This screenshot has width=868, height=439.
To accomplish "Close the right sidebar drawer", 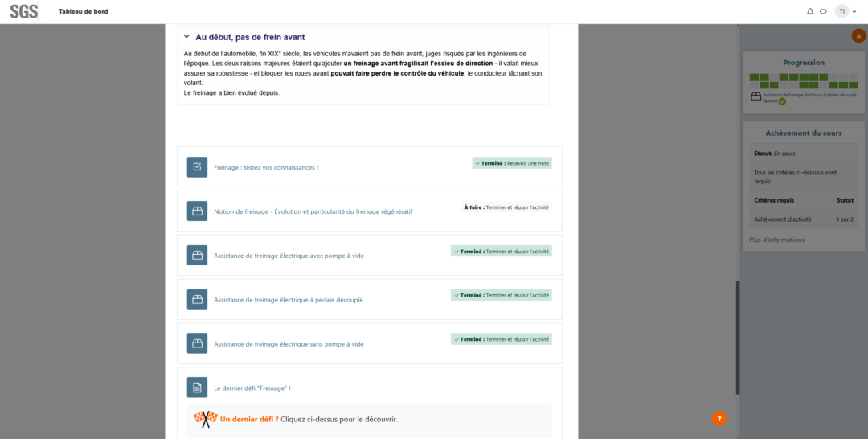I will (x=858, y=36).
